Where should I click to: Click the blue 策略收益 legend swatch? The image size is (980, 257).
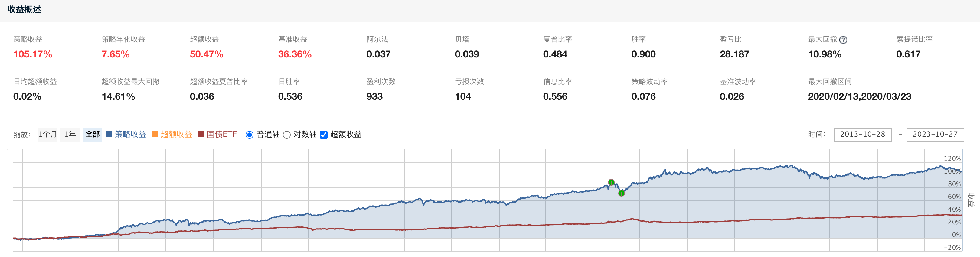(x=109, y=134)
